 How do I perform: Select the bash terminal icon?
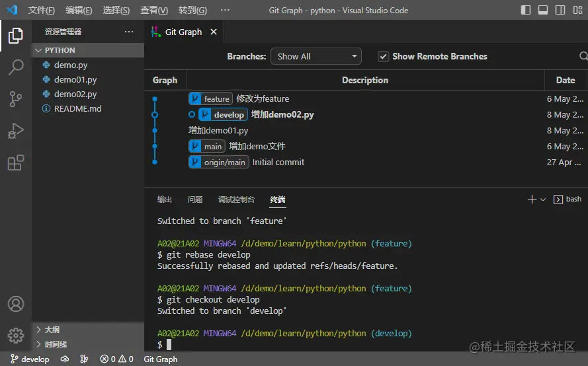tap(558, 200)
